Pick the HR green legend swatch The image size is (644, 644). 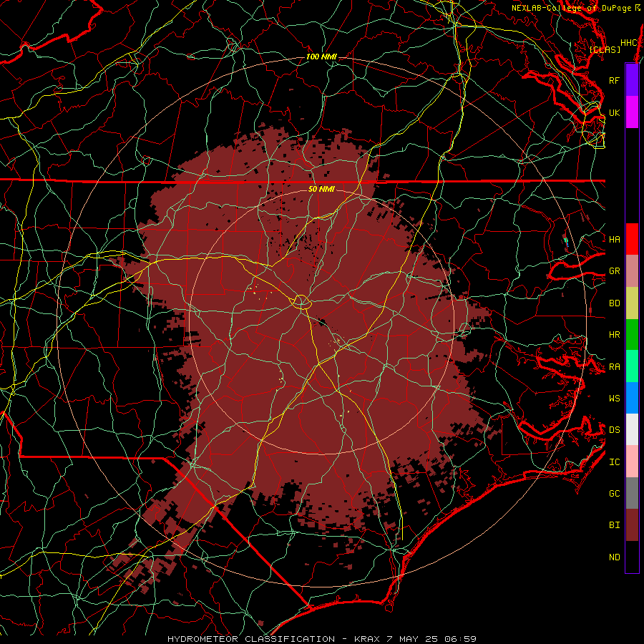[632, 334]
